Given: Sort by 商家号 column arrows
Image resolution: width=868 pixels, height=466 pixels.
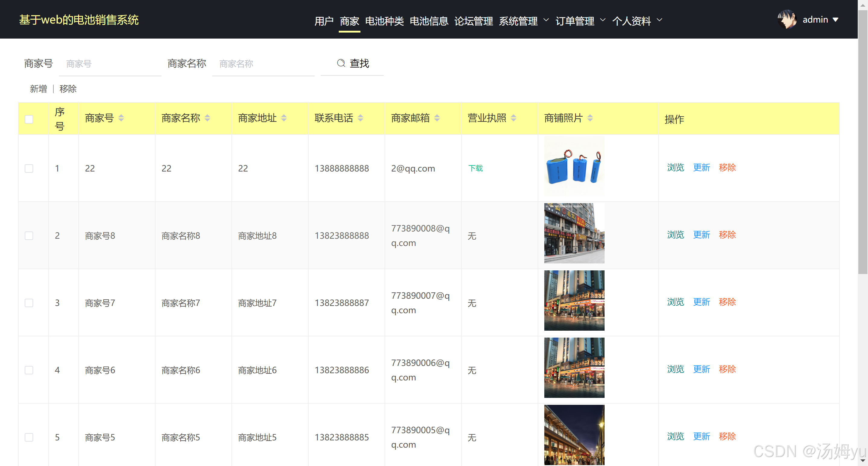Looking at the screenshot, I should click(121, 118).
